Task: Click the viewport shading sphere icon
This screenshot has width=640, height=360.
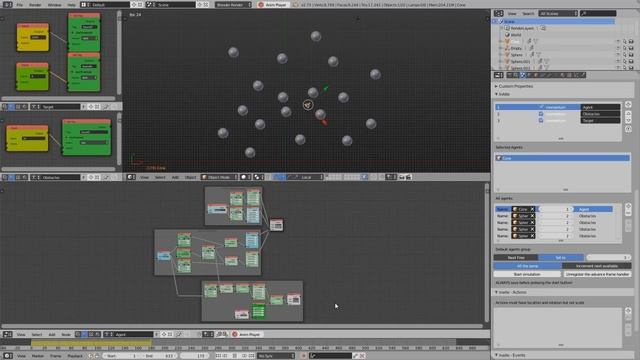Action: [245, 177]
